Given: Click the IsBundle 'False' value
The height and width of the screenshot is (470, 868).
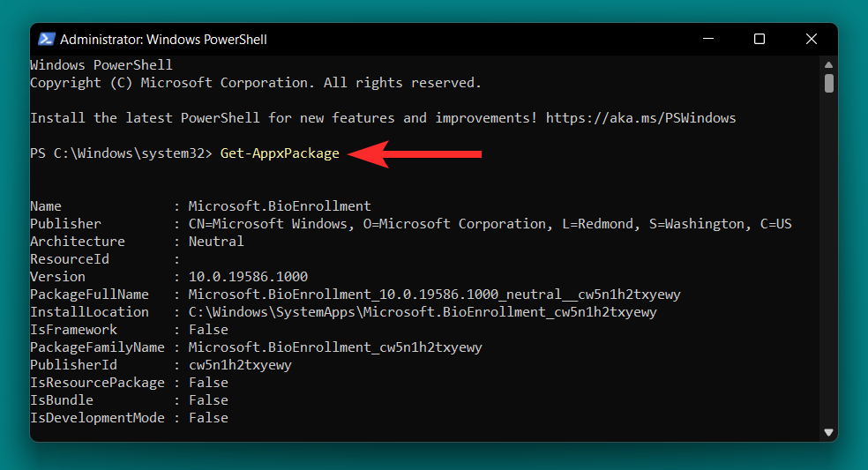Looking at the screenshot, I should coord(208,399).
